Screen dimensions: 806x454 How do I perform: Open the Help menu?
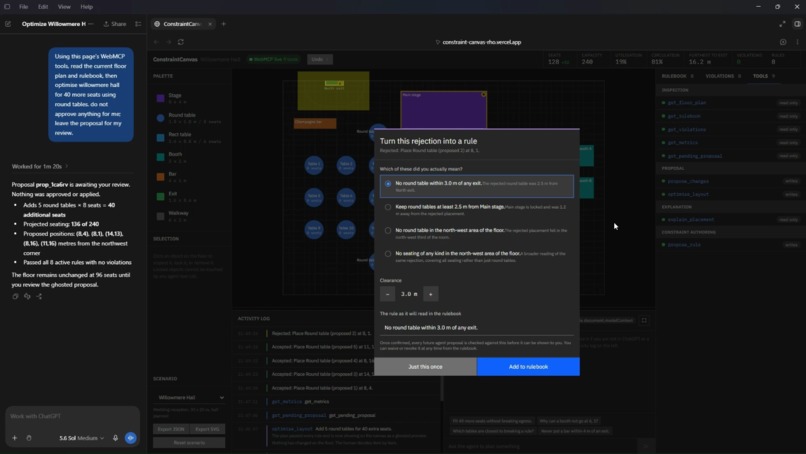[x=86, y=7]
